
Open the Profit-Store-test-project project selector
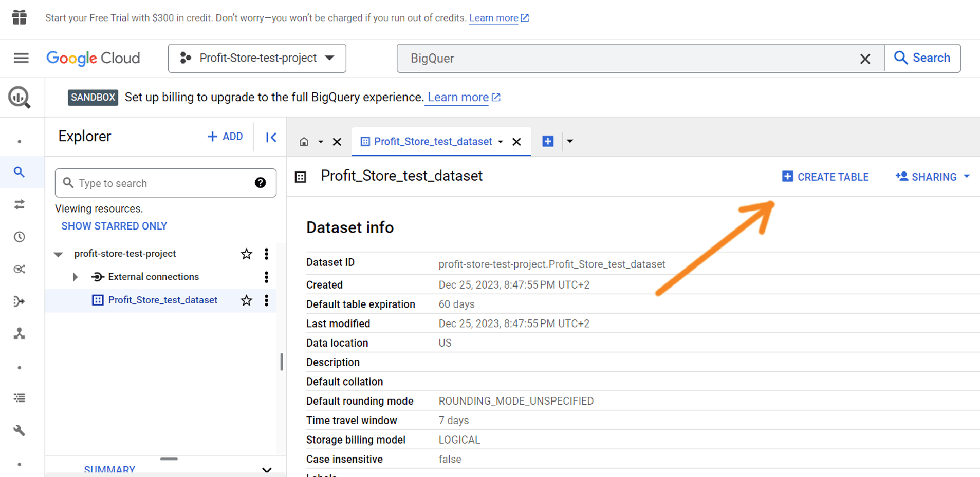(257, 58)
